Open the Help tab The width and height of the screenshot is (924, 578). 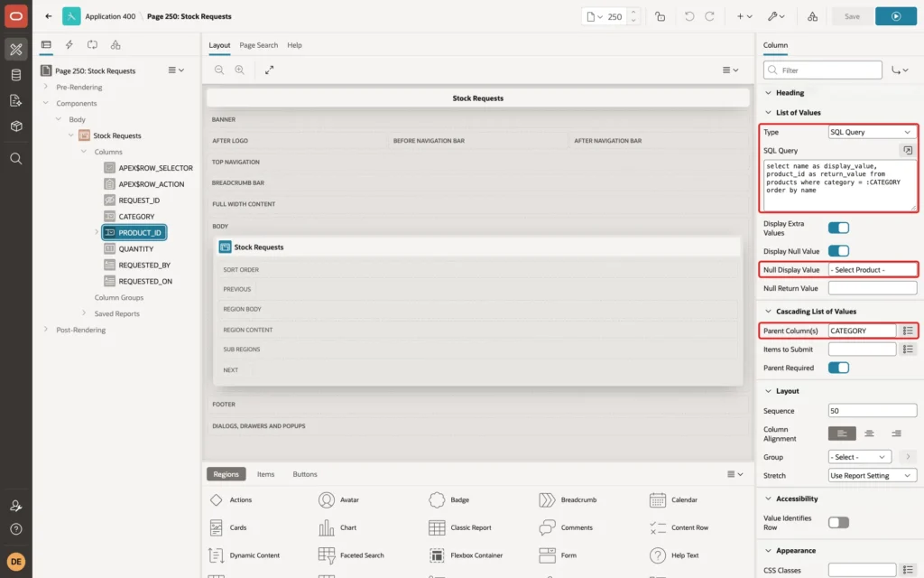294,45
